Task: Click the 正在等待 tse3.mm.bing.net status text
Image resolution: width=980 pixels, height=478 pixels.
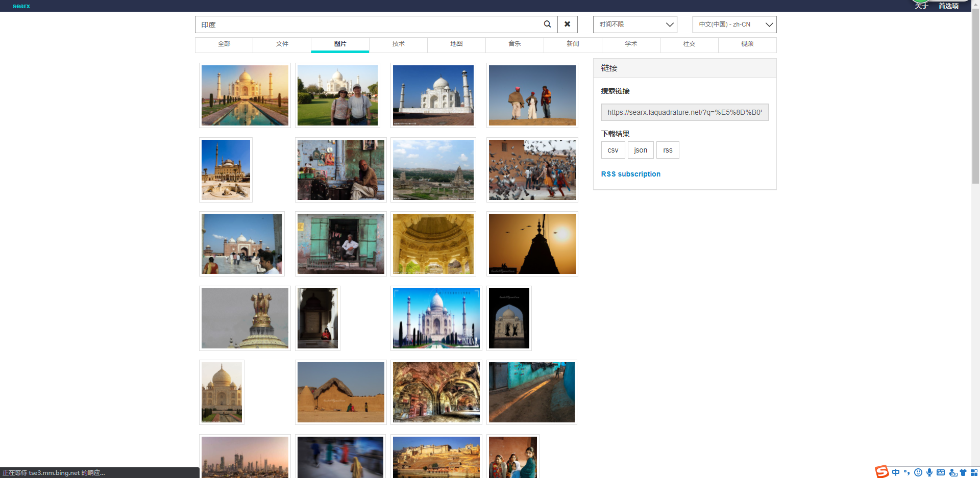Action: (54, 473)
